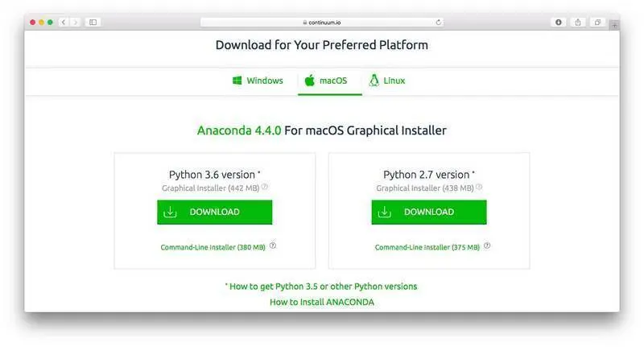This screenshot has height=347, width=644.
Task: Click the Share icon in toolbar
Action: pyautogui.click(x=578, y=23)
